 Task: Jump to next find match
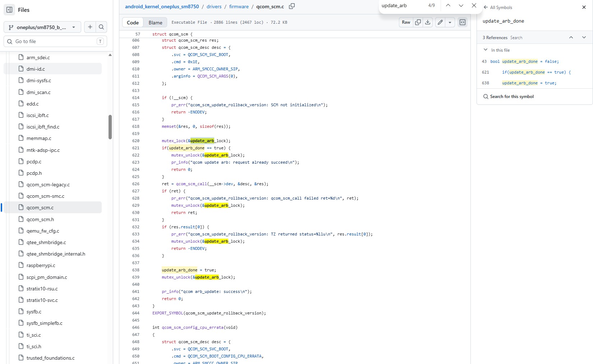[461, 5]
